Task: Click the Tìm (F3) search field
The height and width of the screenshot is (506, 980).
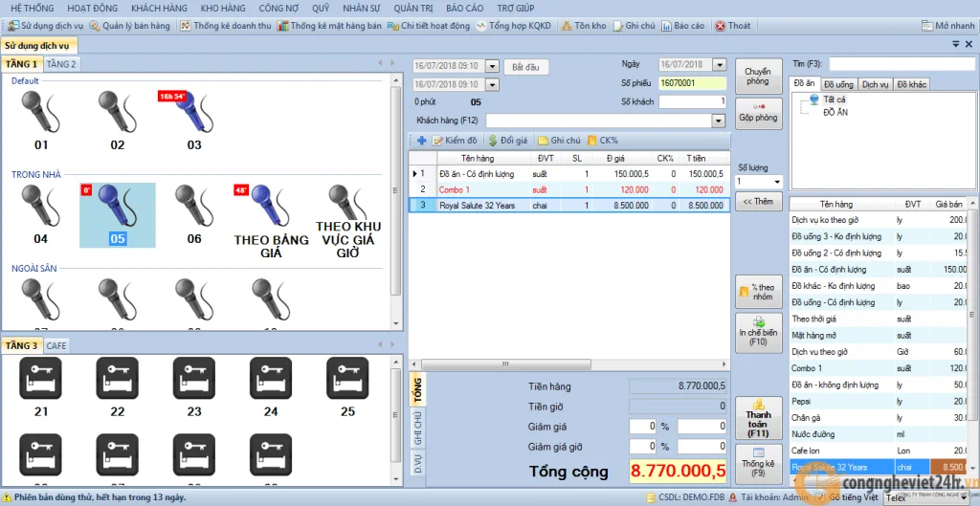Action: pos(902,64)
